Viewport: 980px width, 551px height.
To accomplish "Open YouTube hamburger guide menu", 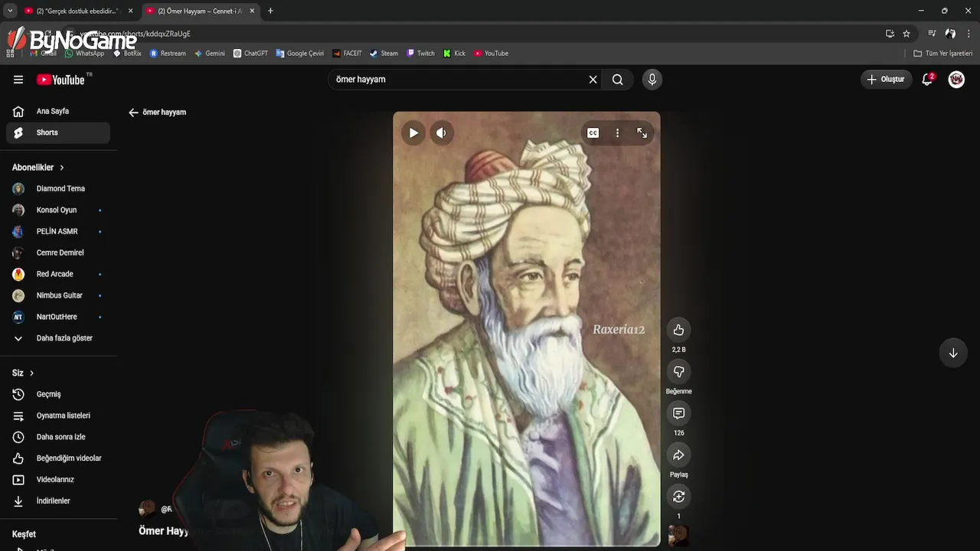I will pos(18,80).
